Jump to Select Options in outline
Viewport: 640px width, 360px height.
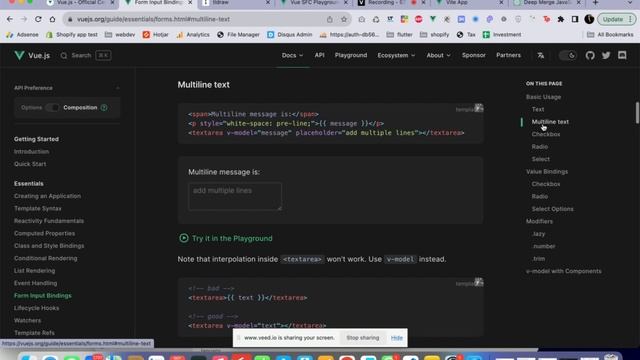point(552,209)
